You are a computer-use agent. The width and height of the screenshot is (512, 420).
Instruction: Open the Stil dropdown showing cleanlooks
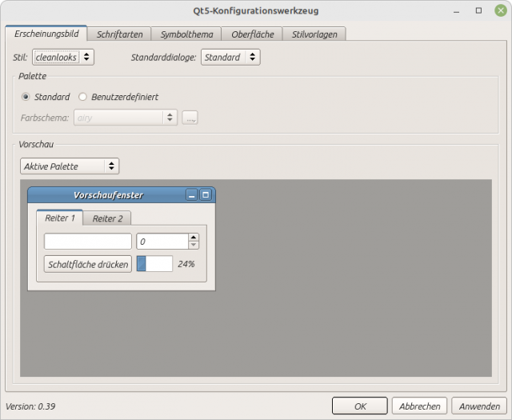click(x=63, y=57)
